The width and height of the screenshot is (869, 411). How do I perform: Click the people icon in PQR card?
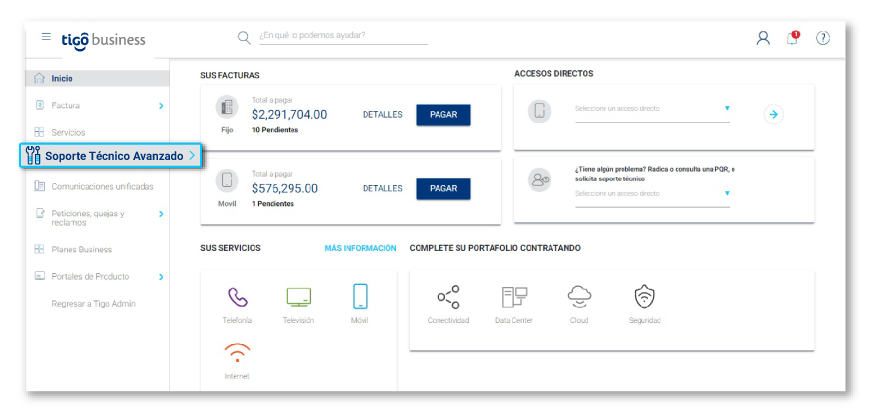coord(539,180)
